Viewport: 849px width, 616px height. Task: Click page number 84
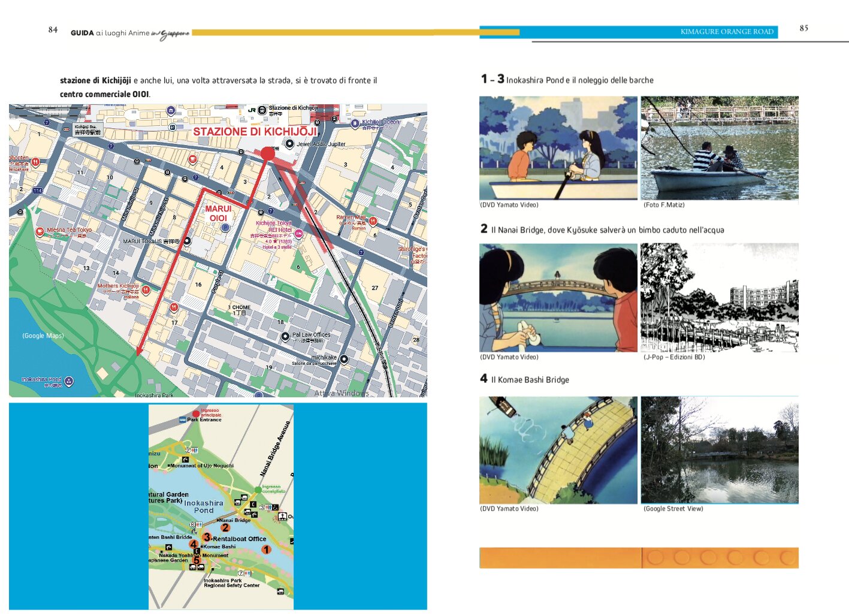[53, 30]
